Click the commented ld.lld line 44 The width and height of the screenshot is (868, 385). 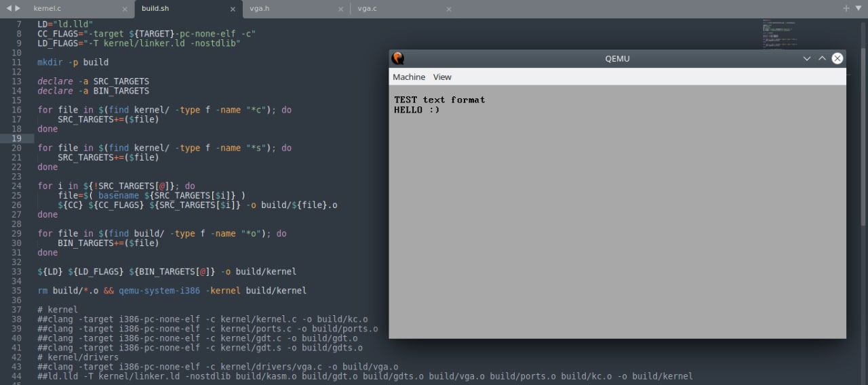pyautogui.click(x=365, y=376)
